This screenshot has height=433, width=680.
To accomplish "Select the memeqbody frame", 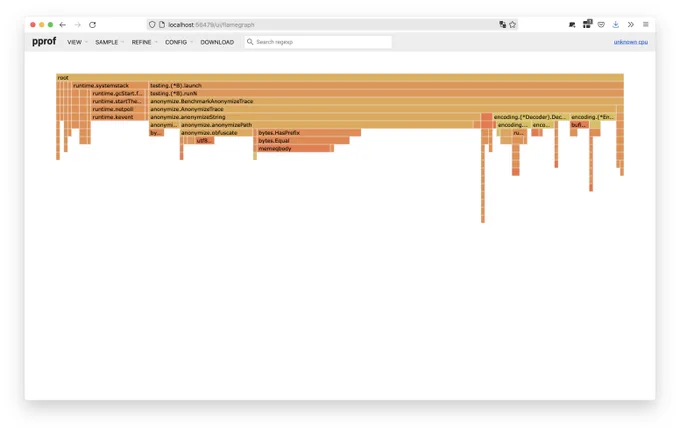I will click(294, 148).
